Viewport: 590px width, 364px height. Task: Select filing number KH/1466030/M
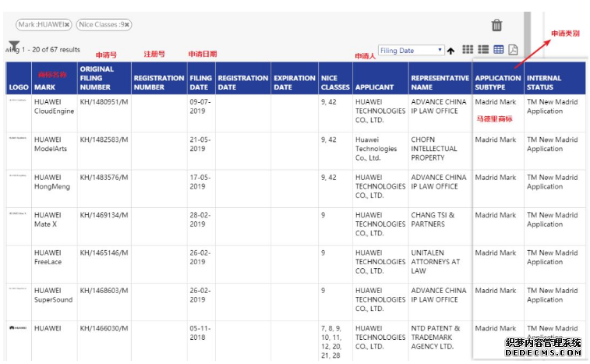click(104, 328)
